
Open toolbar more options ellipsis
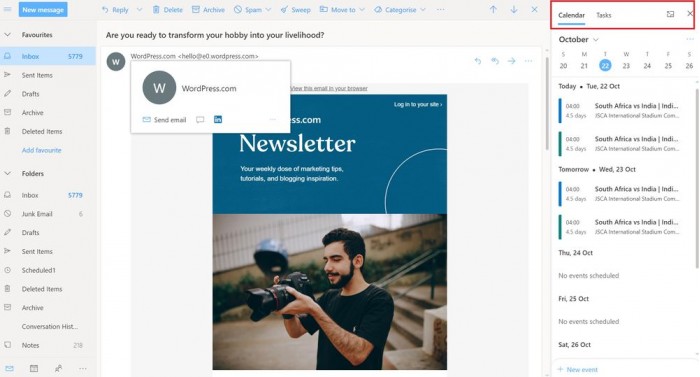(x=441, y=9)
